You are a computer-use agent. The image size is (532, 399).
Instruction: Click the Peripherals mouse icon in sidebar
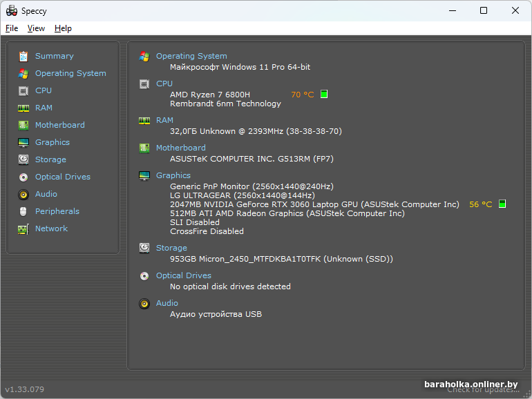tap(23, 211)
